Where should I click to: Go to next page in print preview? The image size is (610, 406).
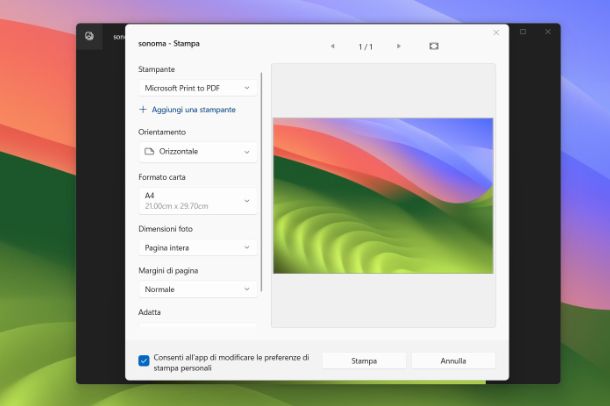(398, 46)
